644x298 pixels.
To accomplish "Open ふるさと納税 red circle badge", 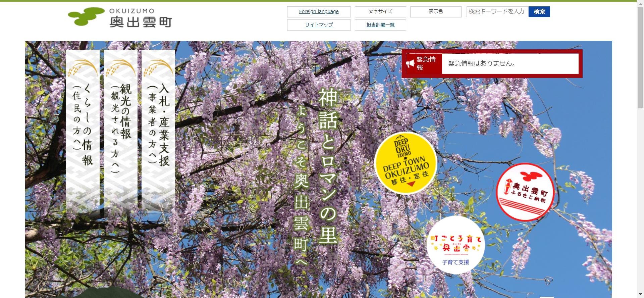I will [x=525, y=192].
